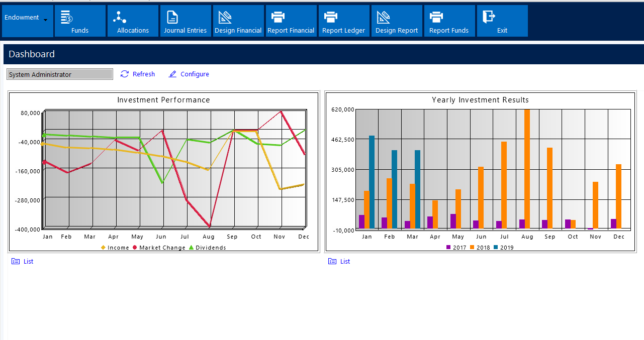Image resolution: width=644 pixels, height=340 pixels.
Task: Click the Configure link text
Action: 195,74
